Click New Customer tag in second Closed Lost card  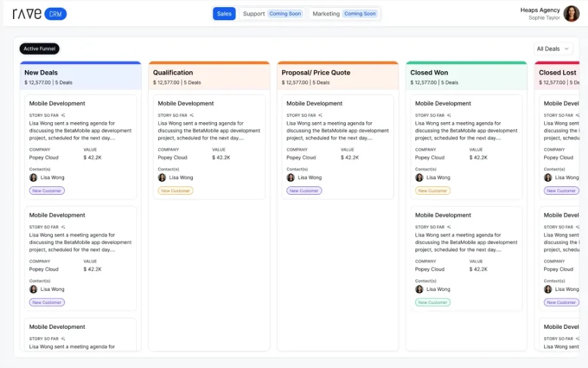point(561,303)
